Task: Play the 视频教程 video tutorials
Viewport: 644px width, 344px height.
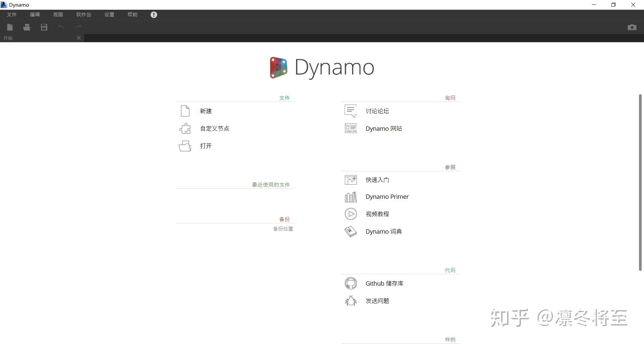Action: [x=377, y=214]
